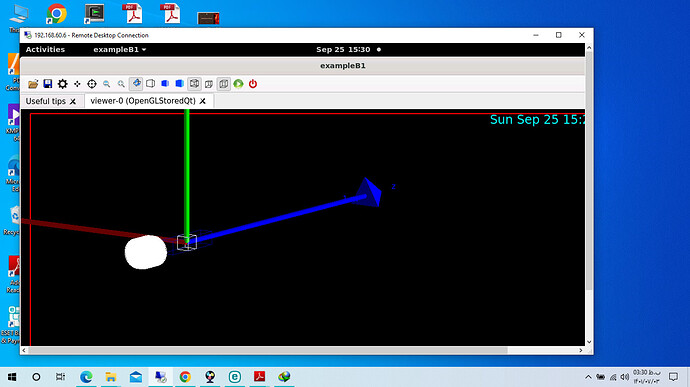This screenshot has height=387, width=690.
Task: Click vertical scrollbar up arrow
Action: pos(589,48)
